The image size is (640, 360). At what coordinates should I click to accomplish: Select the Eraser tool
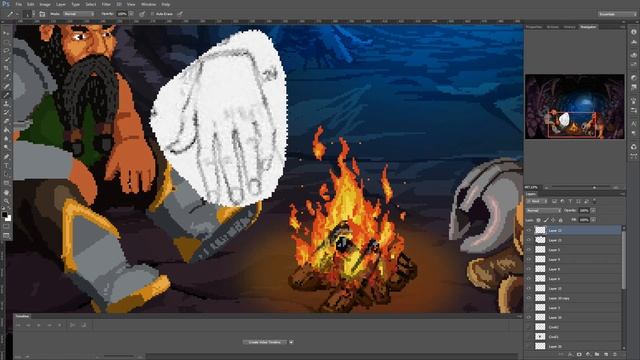(6, 121)
